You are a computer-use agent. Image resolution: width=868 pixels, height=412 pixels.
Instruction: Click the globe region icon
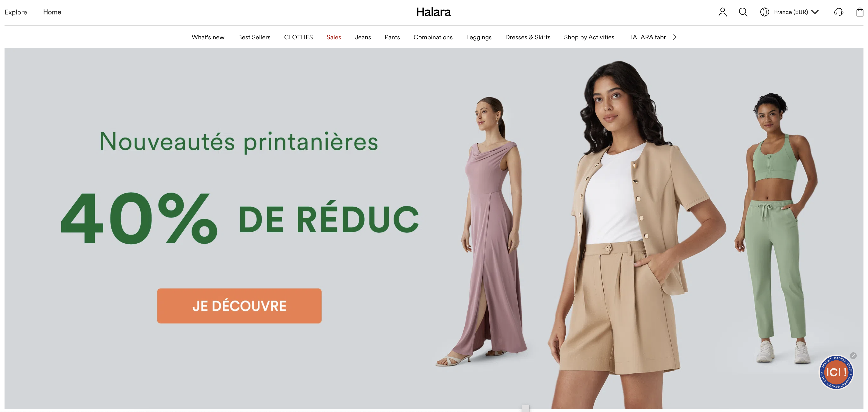point(764,12)
